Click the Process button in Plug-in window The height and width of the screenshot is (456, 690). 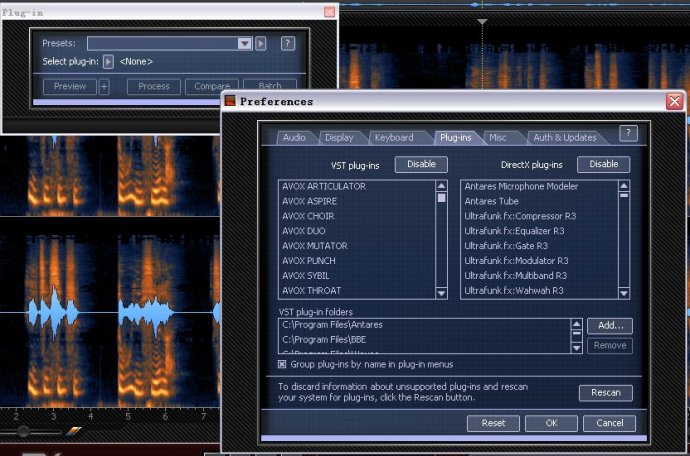154,87
